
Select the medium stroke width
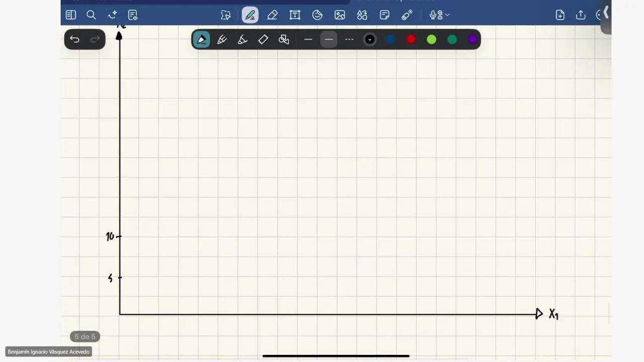pyautogui.click(x=329, y=39)
